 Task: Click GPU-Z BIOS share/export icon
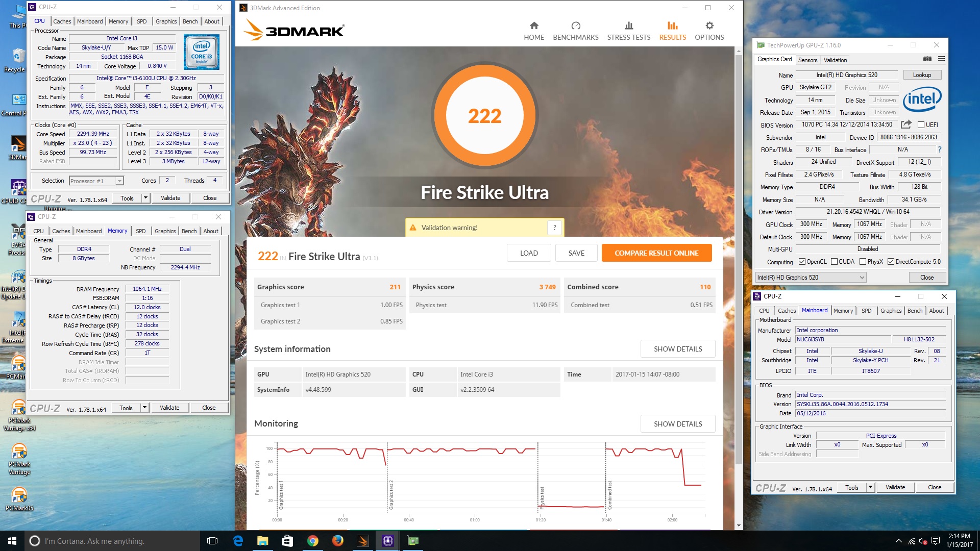tap(906, 124)
